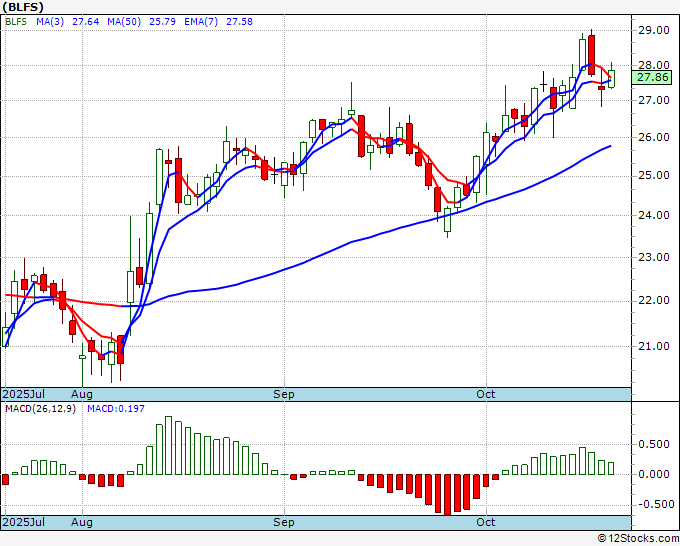
Task: Click the MA(50) legend label
Action: point(124,22)
